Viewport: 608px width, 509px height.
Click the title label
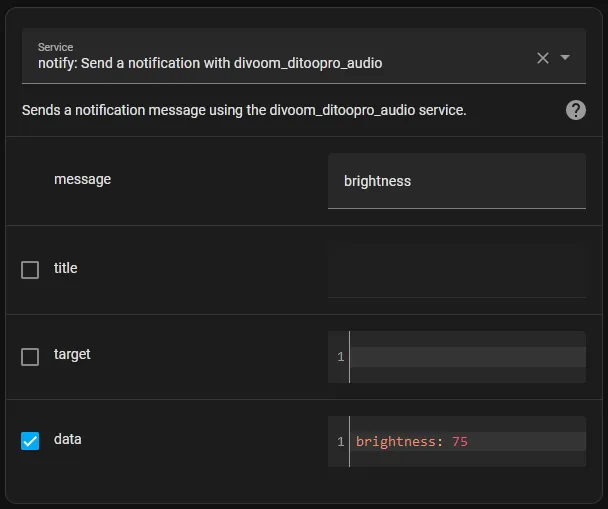(66, 268)
